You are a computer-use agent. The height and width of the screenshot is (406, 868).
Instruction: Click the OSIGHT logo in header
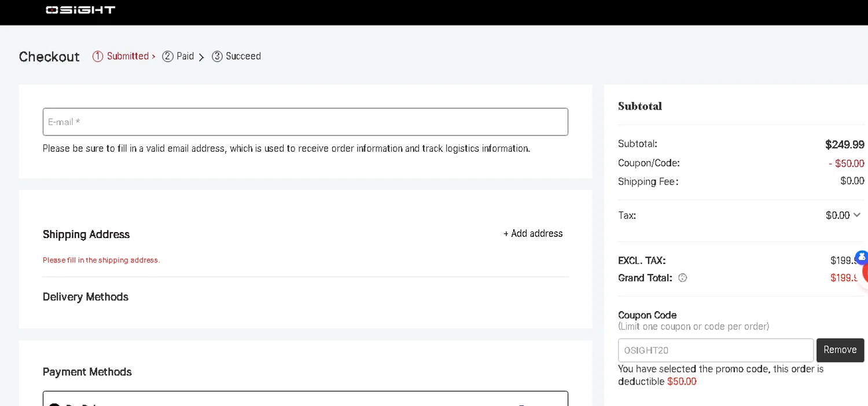[x=80, y=10]
